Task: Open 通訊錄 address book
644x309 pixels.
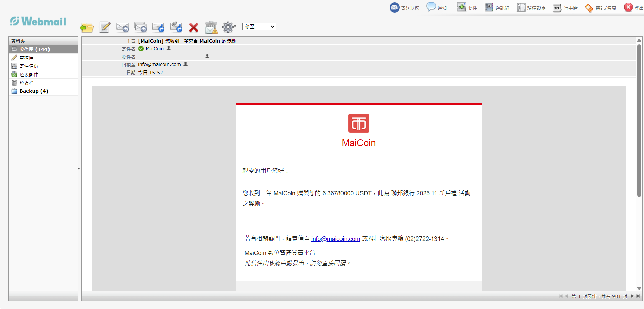Action: click(x=497, y=7)
